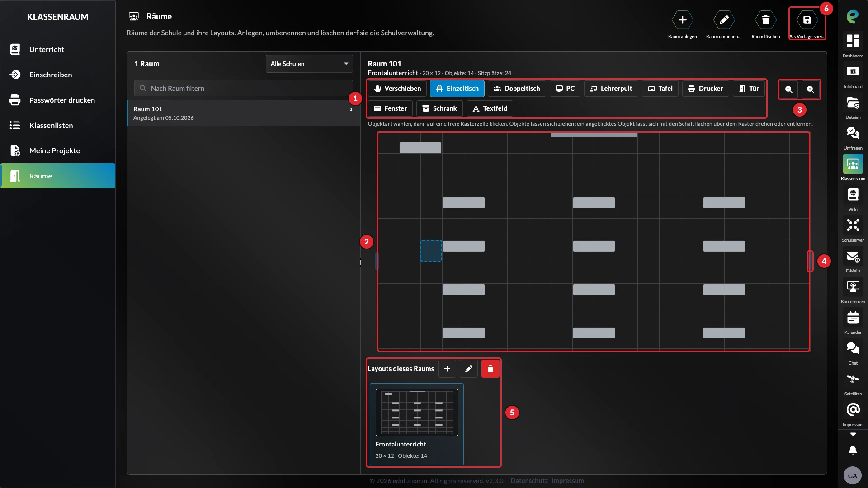Click the Nach Raum filtern search field
Image resolution: width=868 pixels, height=488 pixels.
243,88
